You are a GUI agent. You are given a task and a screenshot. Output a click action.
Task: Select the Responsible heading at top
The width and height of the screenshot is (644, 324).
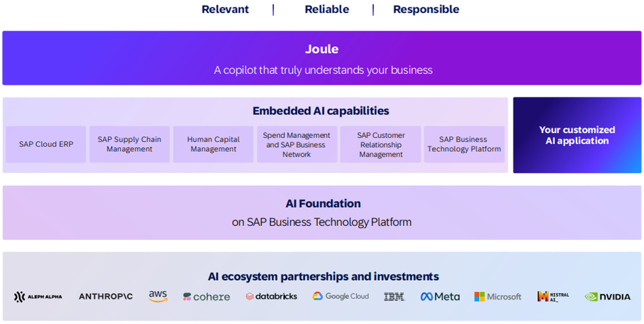(426, 9)
